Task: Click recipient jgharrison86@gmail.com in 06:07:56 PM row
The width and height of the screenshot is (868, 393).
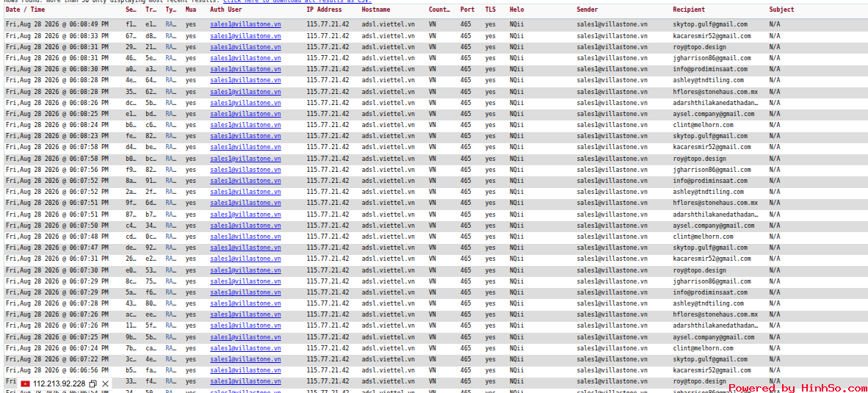Action: tap(712, 170)
